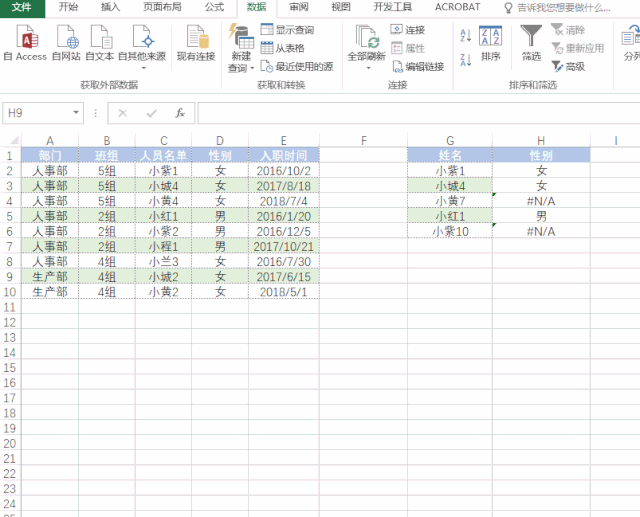Click 重新应用 reapply filter
The height and width of the screenshot is (517, 640).
(x=578, y=48)
